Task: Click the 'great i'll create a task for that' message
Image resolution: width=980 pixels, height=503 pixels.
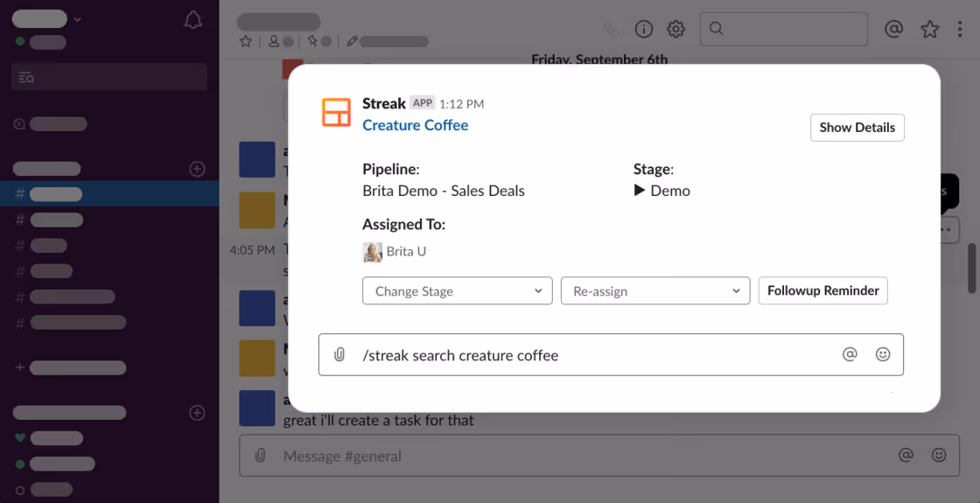Action: pyautogui.click(x=379, y=421)
